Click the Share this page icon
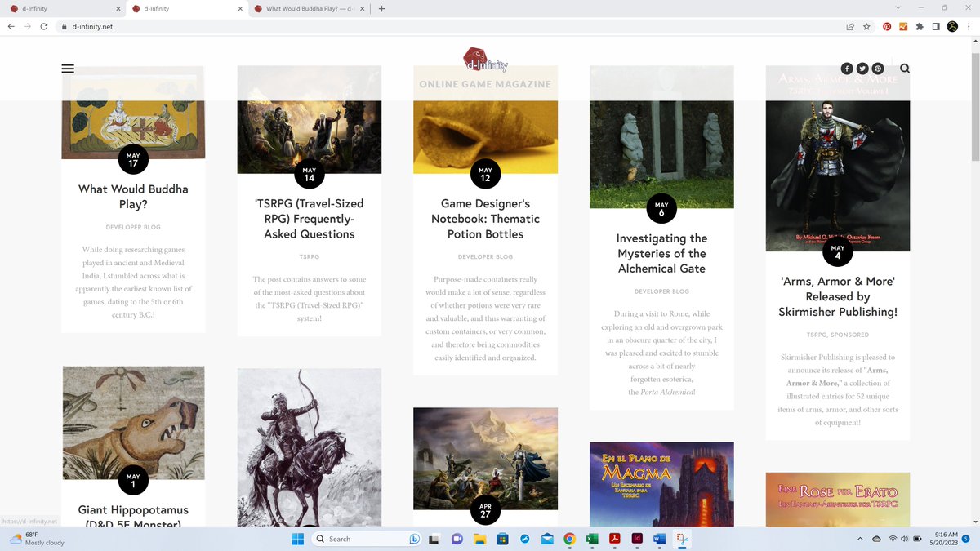980x551 pixels. (x=850, y=26)
